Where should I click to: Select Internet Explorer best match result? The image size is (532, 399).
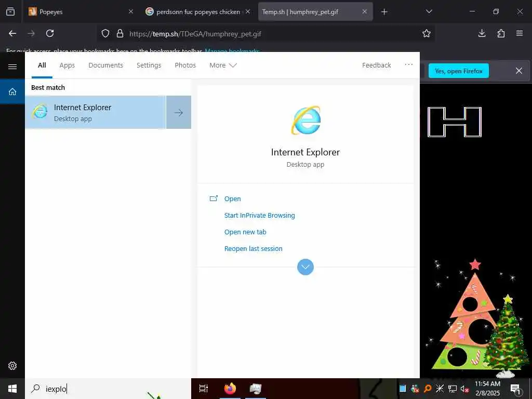(x=96, y=112)
